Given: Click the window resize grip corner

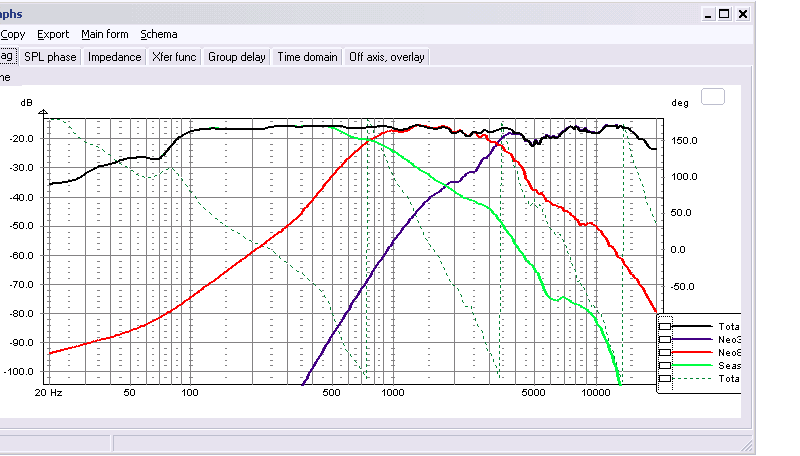Looking at the screenshot, I should tap(747, 445).
